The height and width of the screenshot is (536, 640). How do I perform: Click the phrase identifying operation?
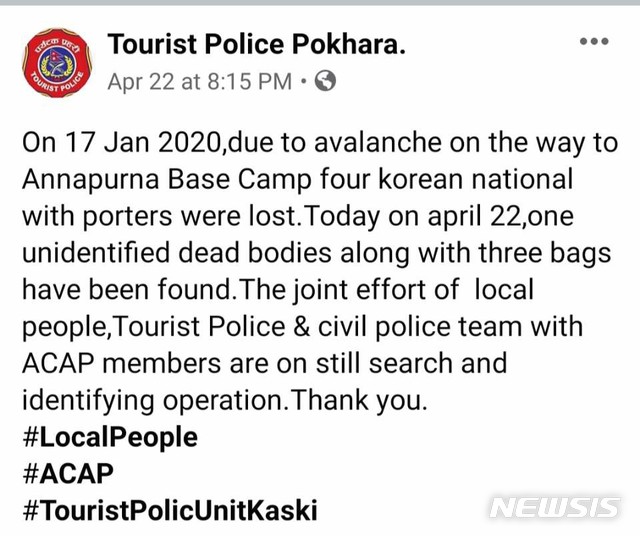click(x=152, y=400)
